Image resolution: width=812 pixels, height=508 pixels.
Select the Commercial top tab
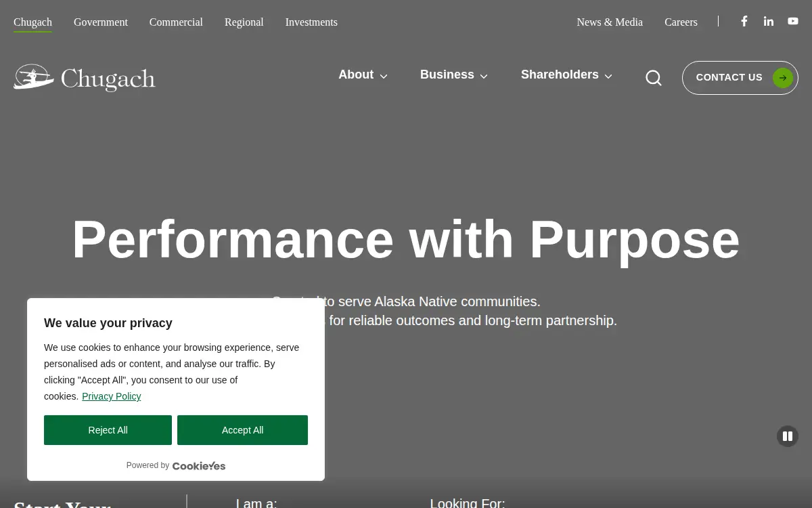pyautogui.click(x=176, y=22)
